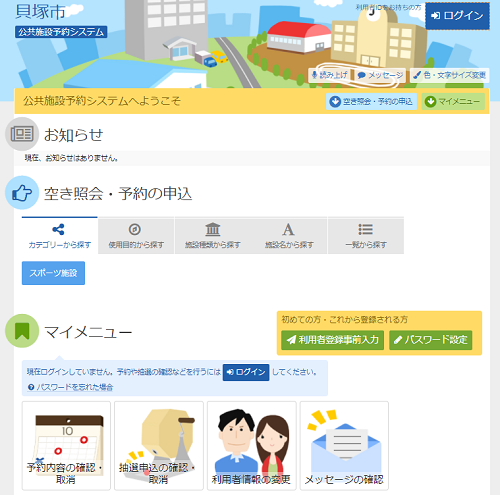Click the 公共施設予約システム label badge
The height and width of the screenshot is (495, 500).
[x=61, y=32]
